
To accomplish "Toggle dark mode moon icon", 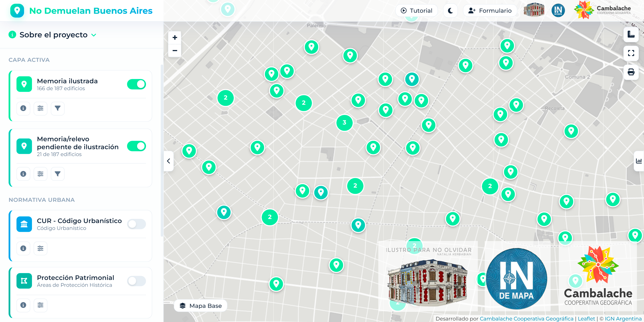I will point(450,11).
